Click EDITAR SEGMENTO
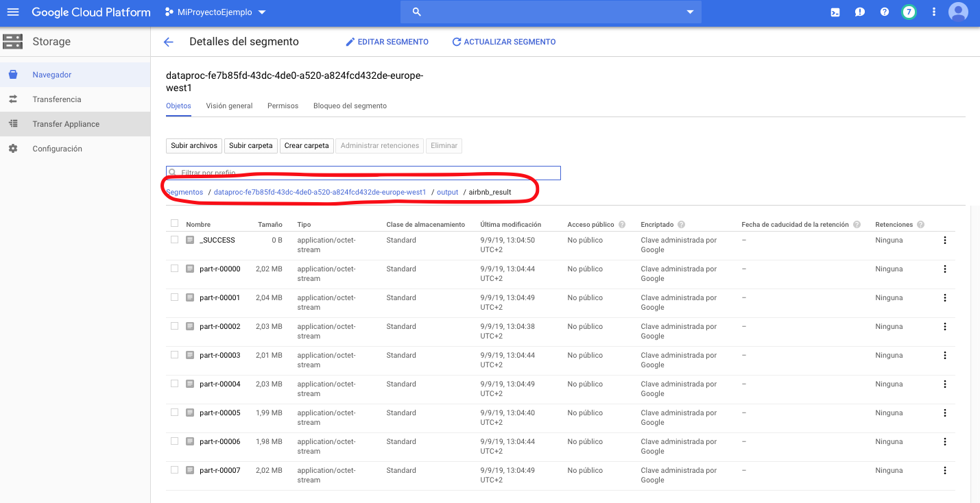Screen dimensions: 980x503 (387, 42)
